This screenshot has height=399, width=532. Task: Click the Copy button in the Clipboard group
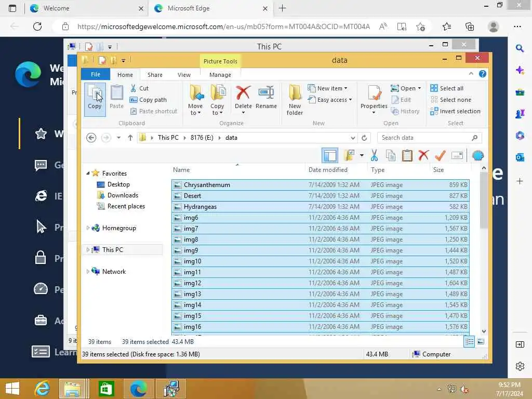coord(95,99)
